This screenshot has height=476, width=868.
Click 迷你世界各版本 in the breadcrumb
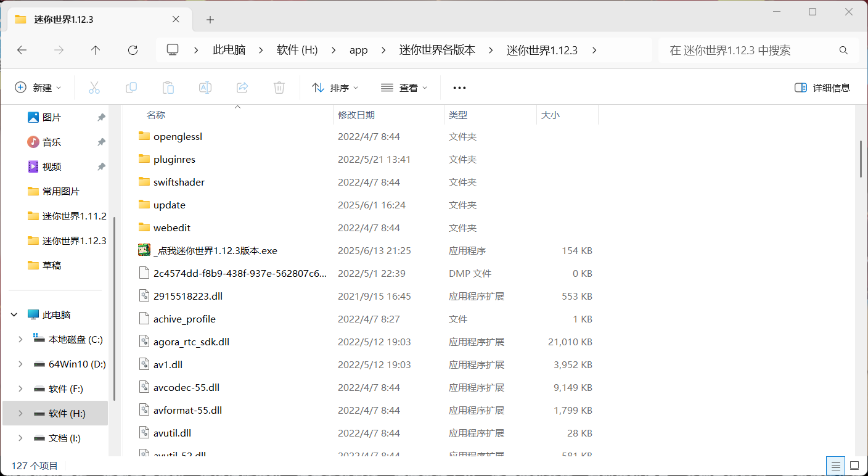pyautogui.click(x=437, y=51)
